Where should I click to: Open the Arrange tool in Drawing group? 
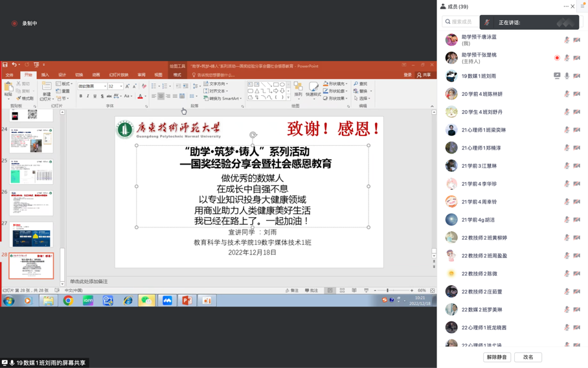[298, 89]
